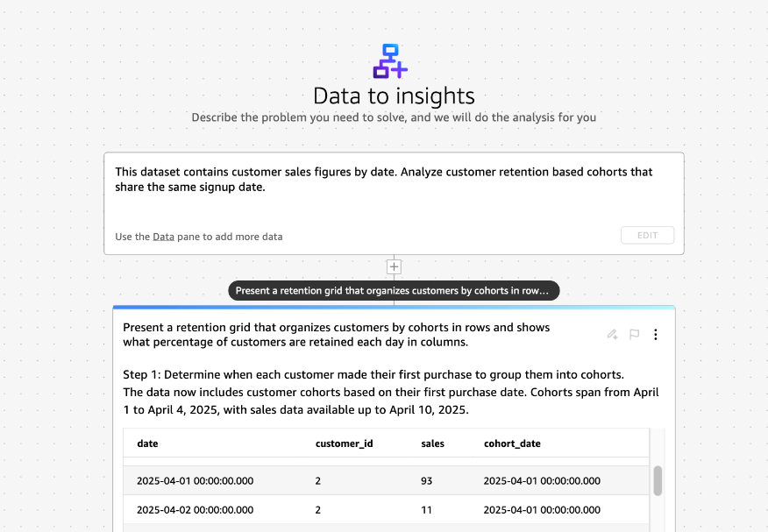The width and height of the screenshot is (768, 532).
Task: Click the plus icon to add step
Action: coord(394,266)
